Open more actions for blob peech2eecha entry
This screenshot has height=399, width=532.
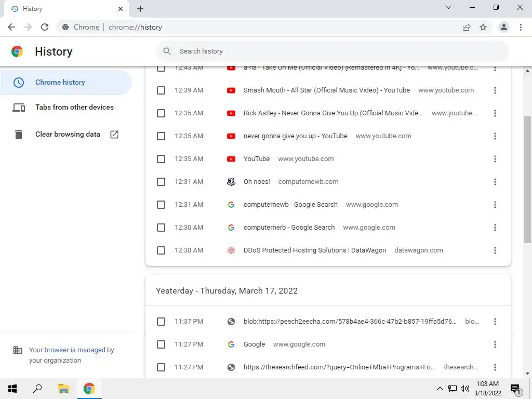495,322
